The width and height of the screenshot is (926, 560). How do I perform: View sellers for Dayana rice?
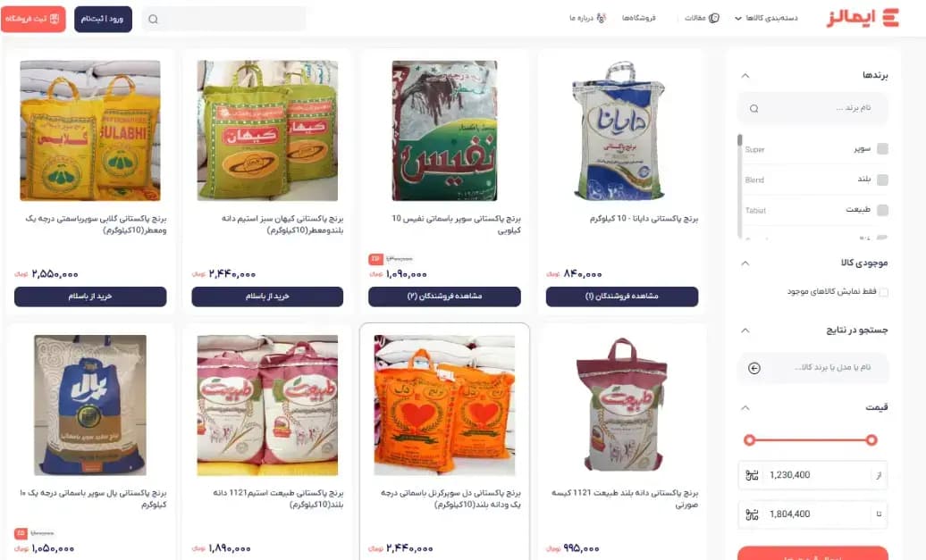(622, 297)
